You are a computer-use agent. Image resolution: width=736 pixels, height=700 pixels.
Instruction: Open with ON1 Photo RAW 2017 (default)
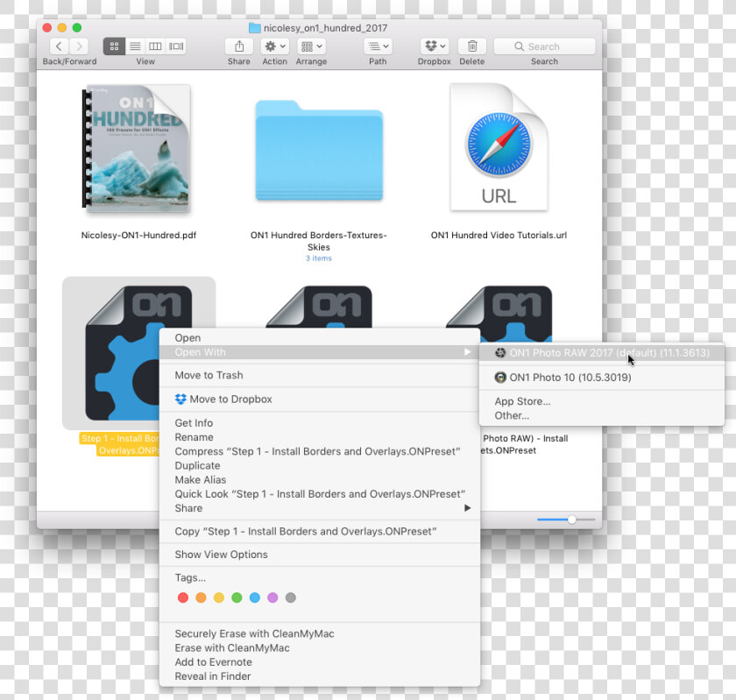[602, 353]
